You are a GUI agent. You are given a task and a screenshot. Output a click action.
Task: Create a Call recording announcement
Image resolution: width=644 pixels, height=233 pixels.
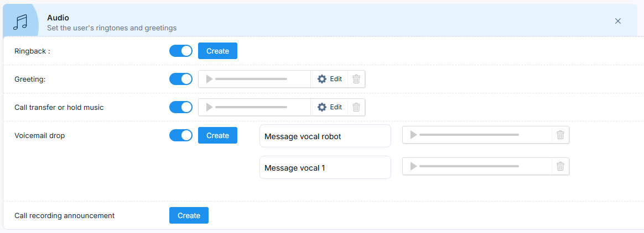(x=189, y=215)
